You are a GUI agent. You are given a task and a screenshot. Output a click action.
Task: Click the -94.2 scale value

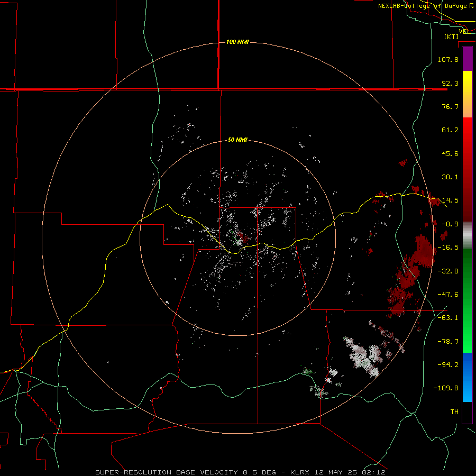tap(448, 365)
